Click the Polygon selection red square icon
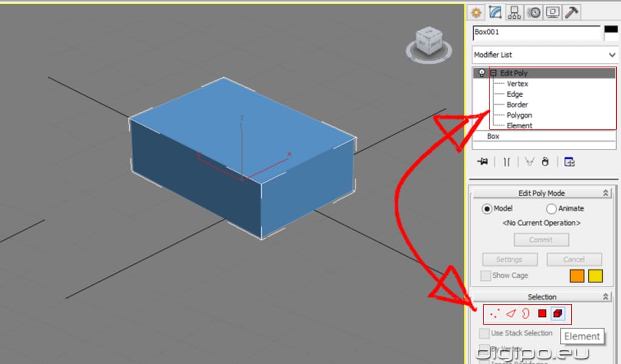The image size is (621, 364). [542, 313]
